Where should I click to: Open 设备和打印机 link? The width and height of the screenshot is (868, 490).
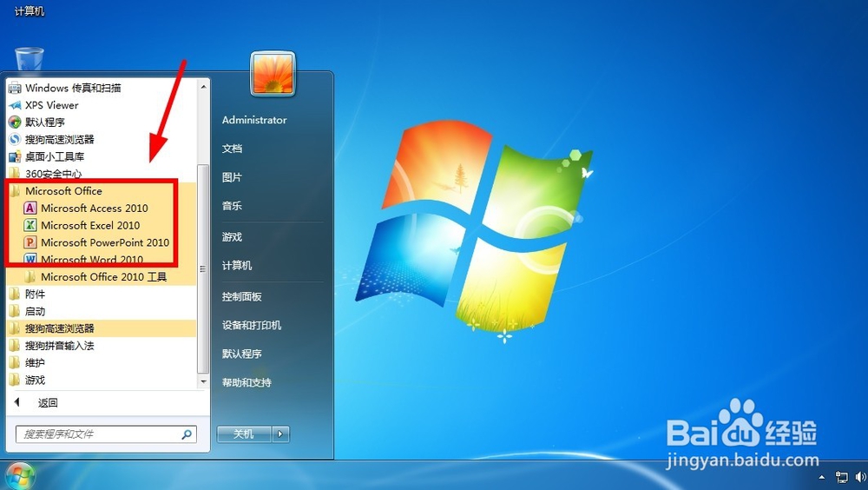252,326
